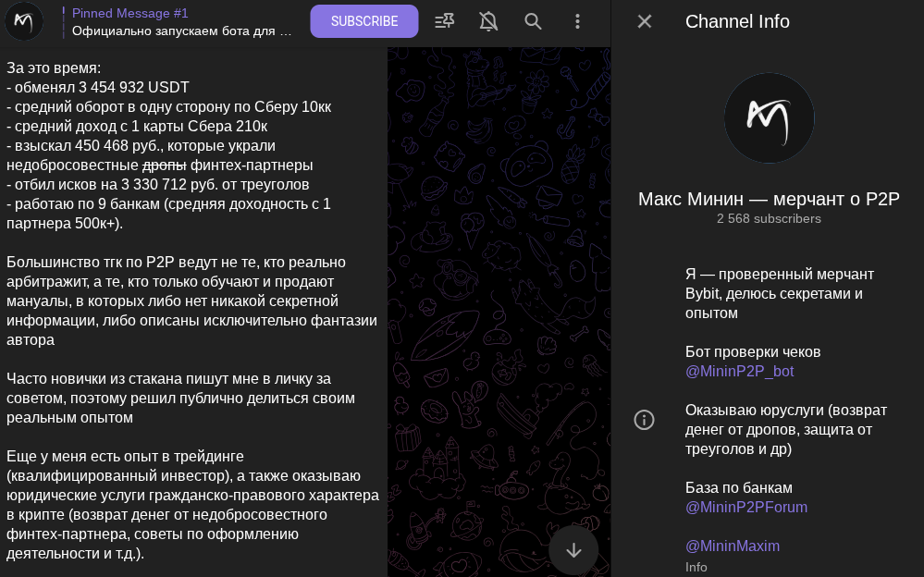Click the 2 568 subscribers count
This screenshot has height=577, width=924.
pos(769,218)
